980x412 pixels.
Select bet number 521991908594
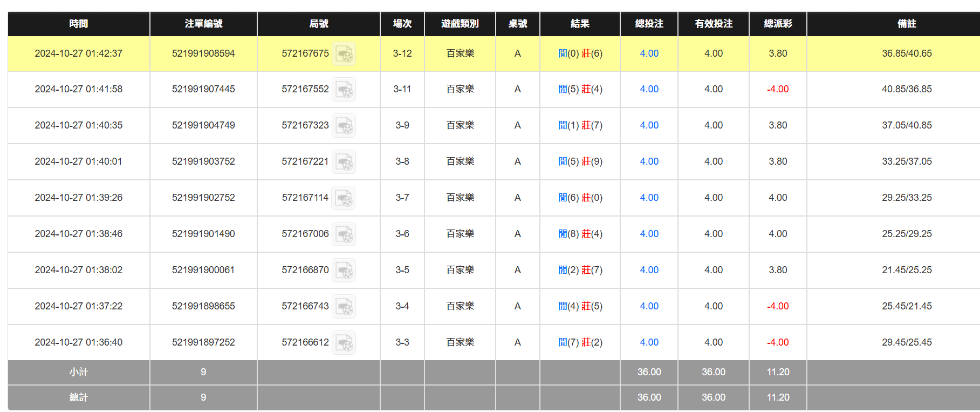tap(203, 53)
